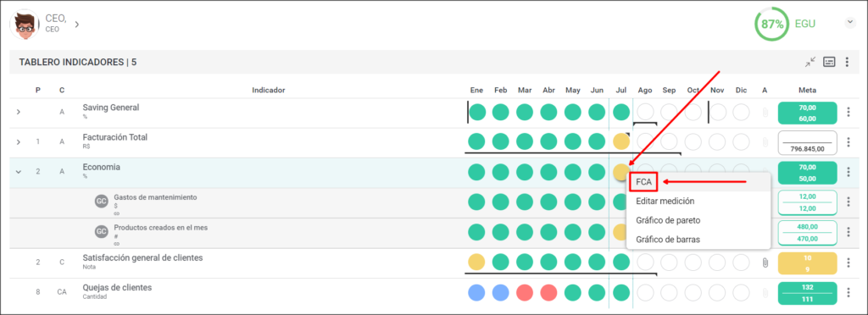
Task: Open the Economia row three-dot menu
Action: [848, 172]
